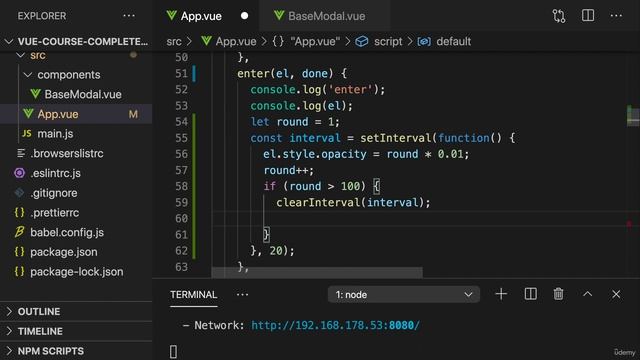Screen dimensions: 640x360
Task: Expand the NPM SCRIPTS section
Action: (x=76, y=351)
